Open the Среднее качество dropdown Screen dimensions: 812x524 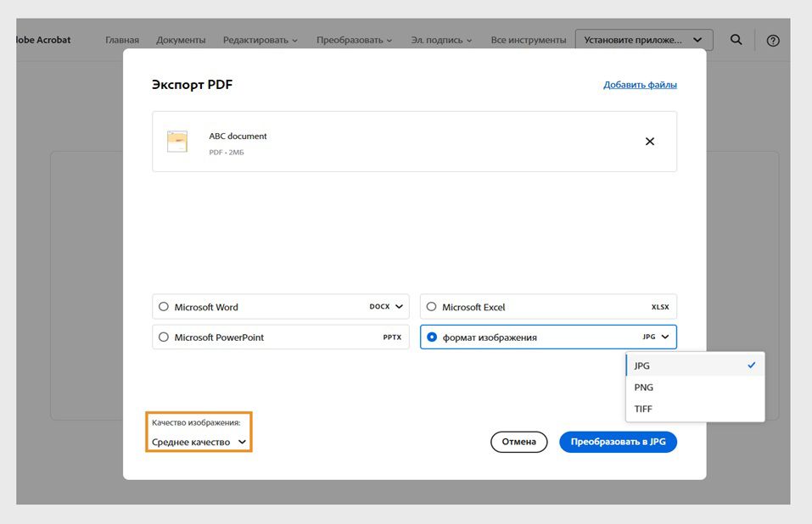198,443
